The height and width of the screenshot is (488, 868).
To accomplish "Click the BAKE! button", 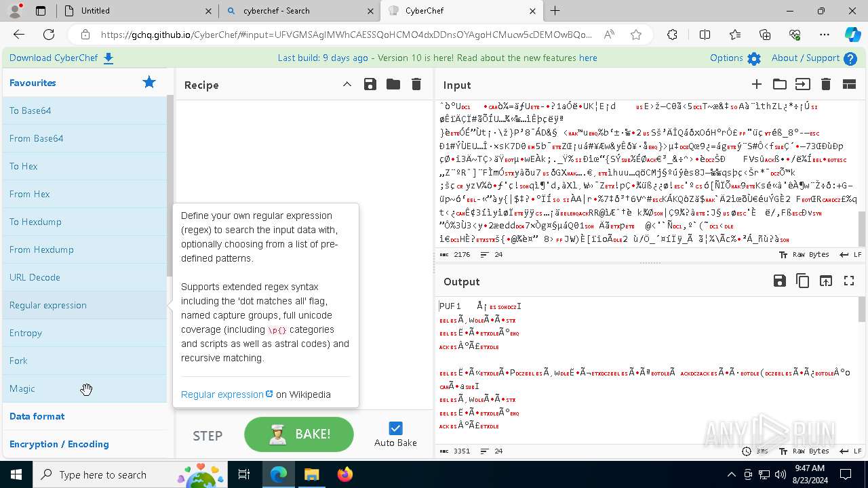I will (299, 434).
